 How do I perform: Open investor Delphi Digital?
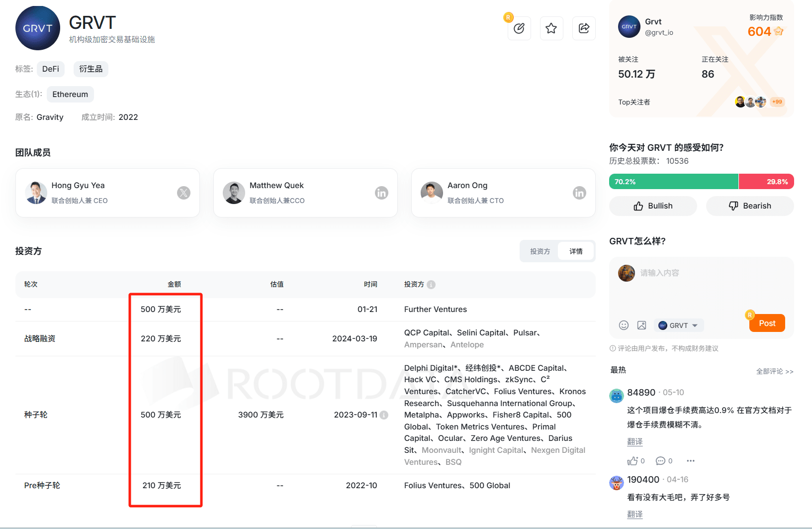click(x=431, y=368)
